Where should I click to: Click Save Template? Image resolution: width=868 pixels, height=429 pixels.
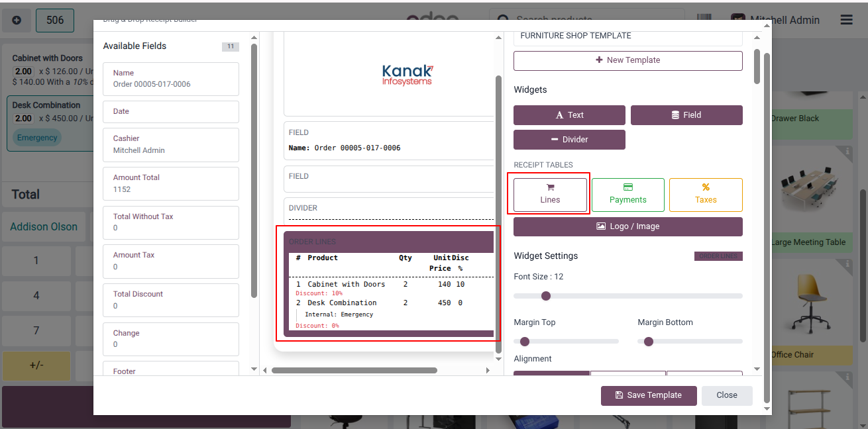point(649,395)
